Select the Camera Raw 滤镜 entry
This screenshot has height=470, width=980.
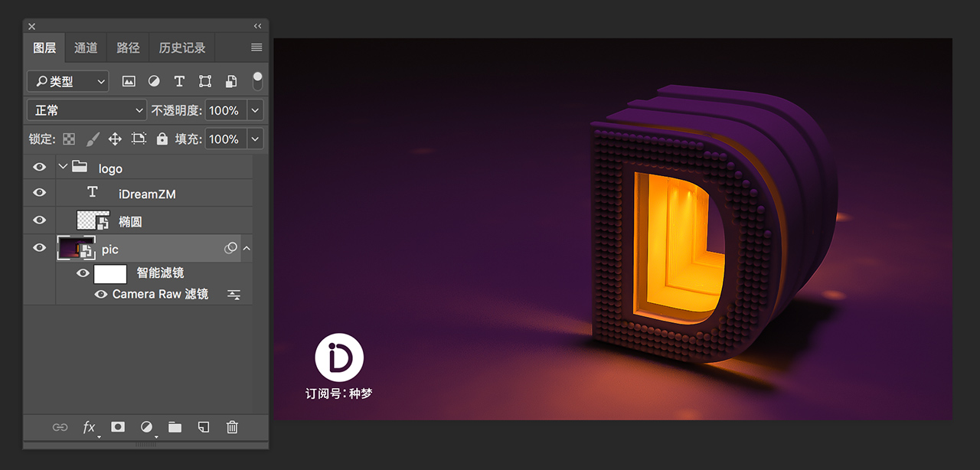[x=160, y=294]
